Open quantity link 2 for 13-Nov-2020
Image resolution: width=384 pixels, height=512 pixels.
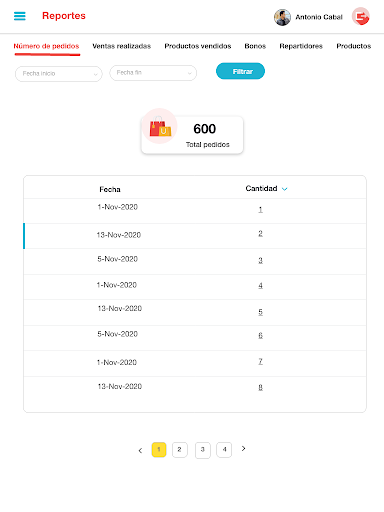pos(260,233)
